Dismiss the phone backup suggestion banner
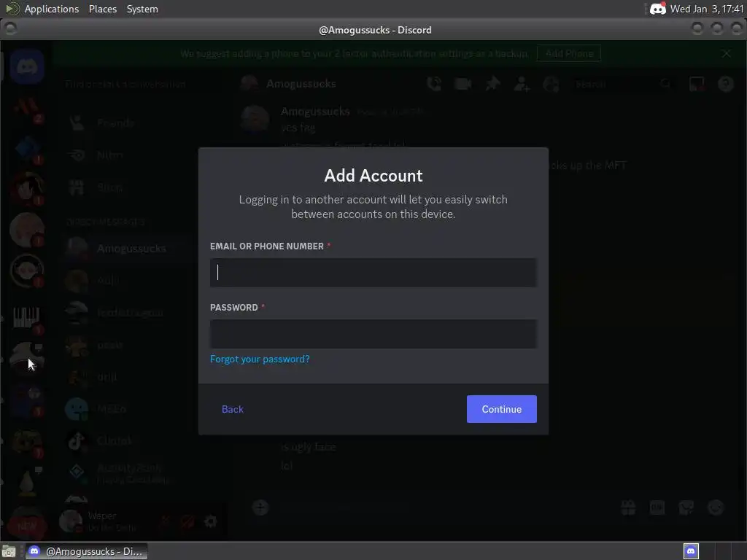Viewport: 747px width, 560px height. 726,53
